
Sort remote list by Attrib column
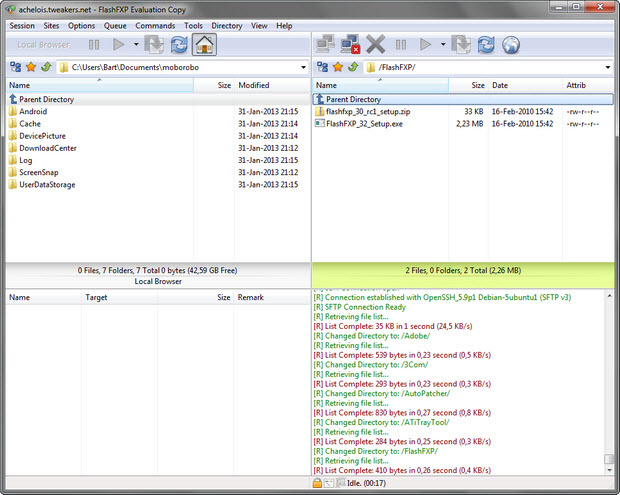pos(588,85)
